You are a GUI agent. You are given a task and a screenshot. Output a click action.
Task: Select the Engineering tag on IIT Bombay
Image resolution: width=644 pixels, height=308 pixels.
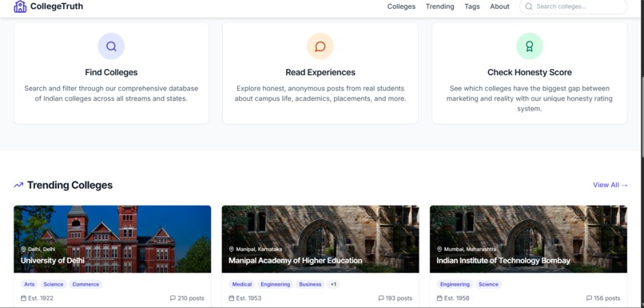[x=455, y=284]
